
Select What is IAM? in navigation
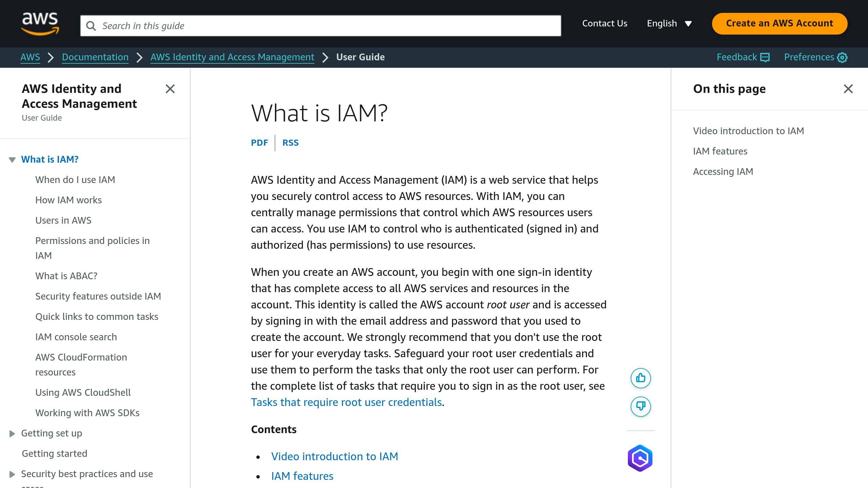[50, 159]
